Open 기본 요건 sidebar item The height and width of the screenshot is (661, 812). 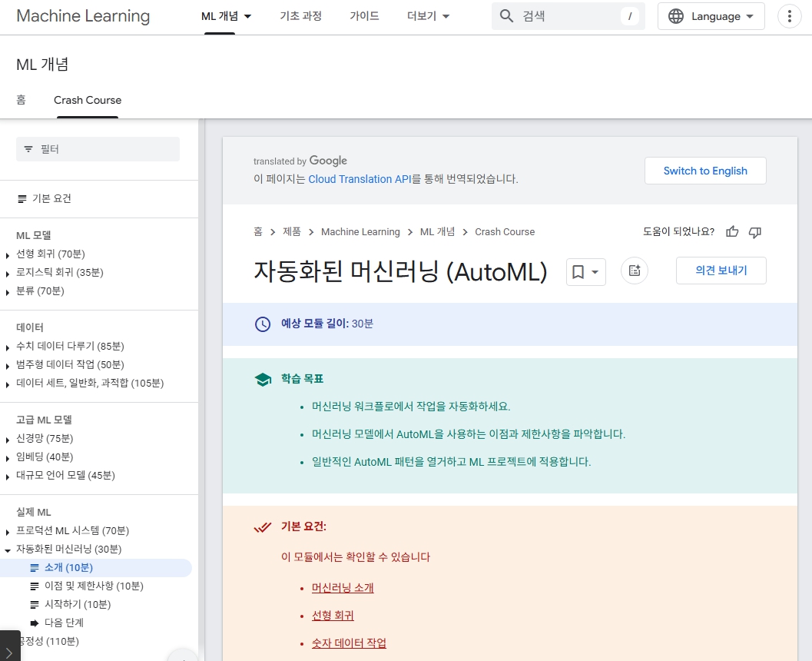51,199
